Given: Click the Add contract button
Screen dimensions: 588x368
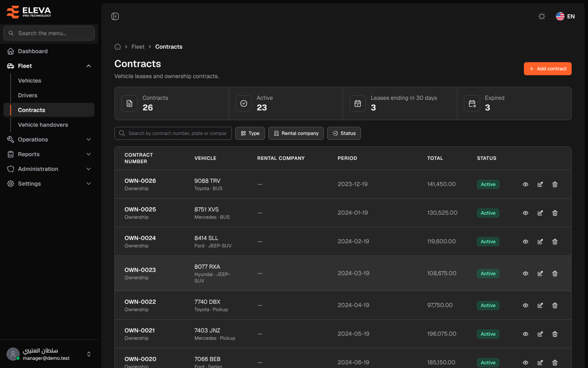Looking at the screenshot, I should point(548,69).
